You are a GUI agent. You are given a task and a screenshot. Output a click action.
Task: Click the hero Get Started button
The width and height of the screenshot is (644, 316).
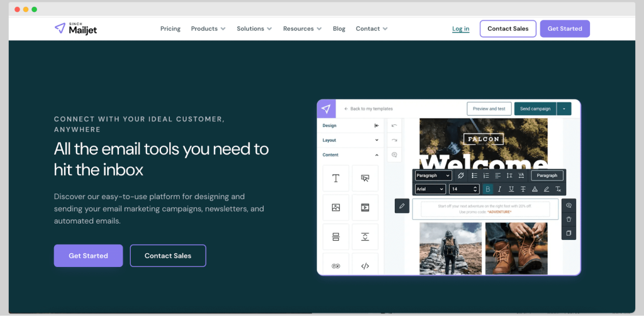(x=88, y=256)
